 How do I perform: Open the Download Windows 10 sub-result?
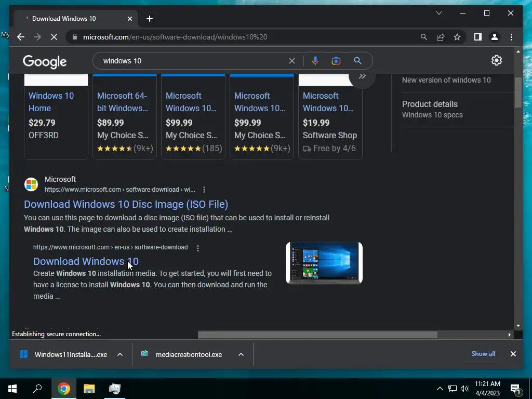(x=86, y=261)
